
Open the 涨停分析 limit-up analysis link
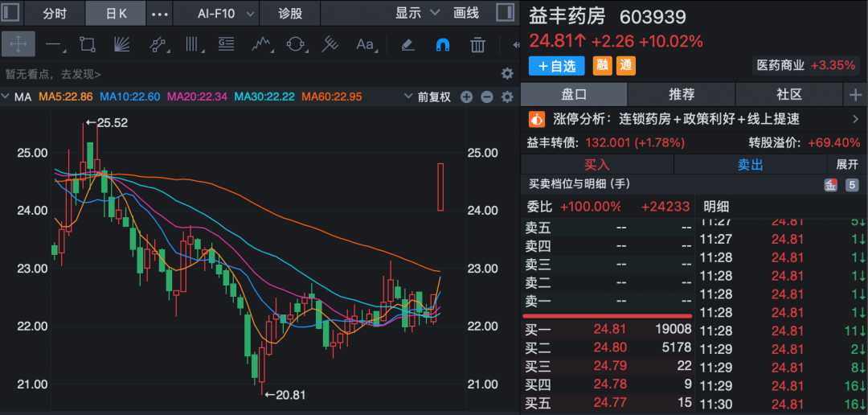[693, 119]
